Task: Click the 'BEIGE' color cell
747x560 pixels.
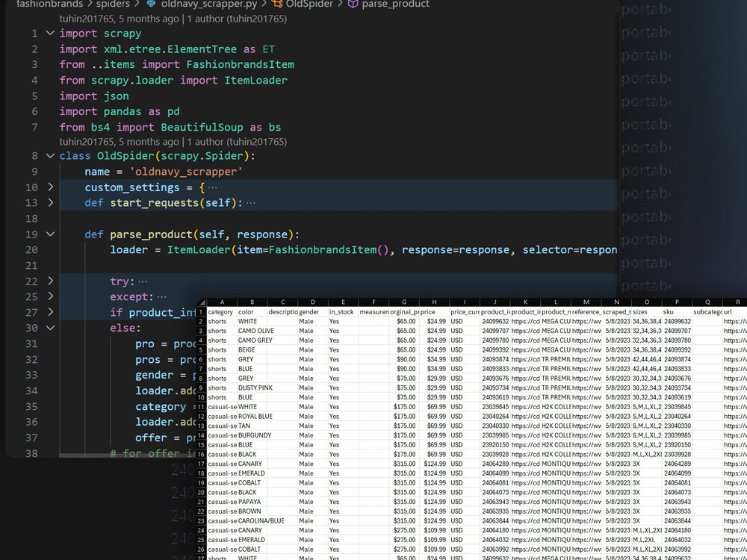Action: click(252, 350)
